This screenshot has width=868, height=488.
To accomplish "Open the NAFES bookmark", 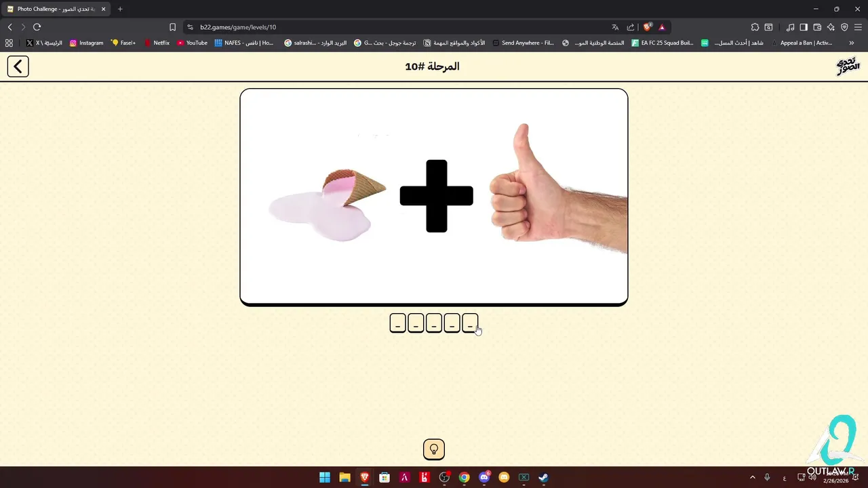I will click(x=244, y=43).
